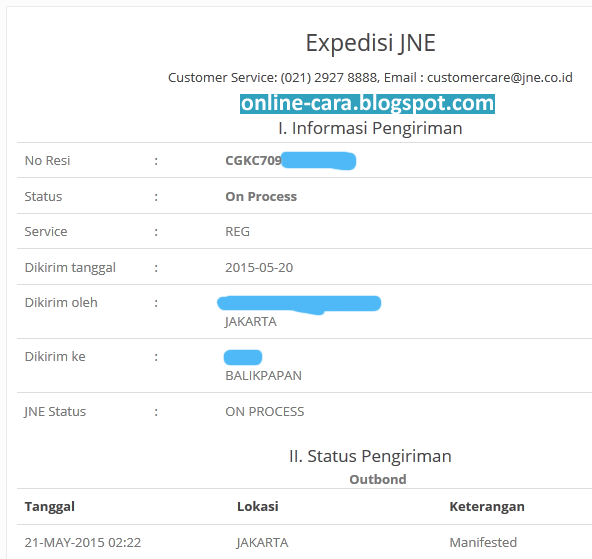The width and height of the screenshot is (592, 559).
Task: Click the Dikirim tanggal label
Action: click(70, 268)
